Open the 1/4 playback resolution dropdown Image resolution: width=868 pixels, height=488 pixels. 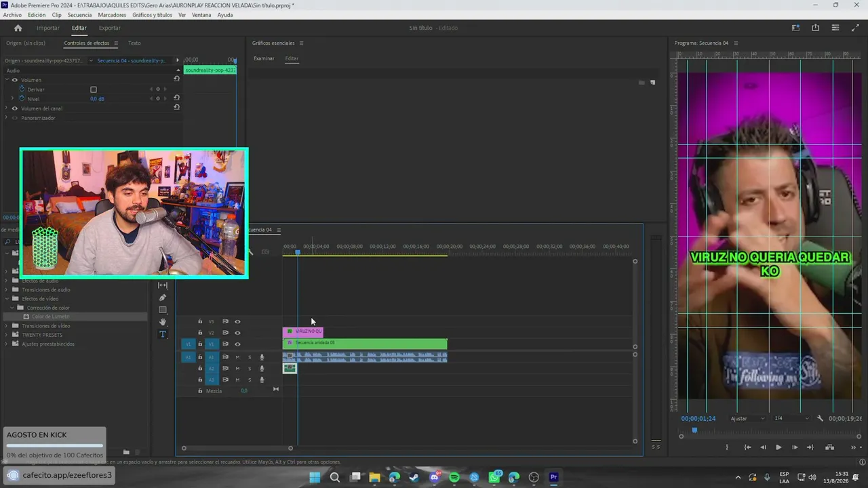(791, 418)
